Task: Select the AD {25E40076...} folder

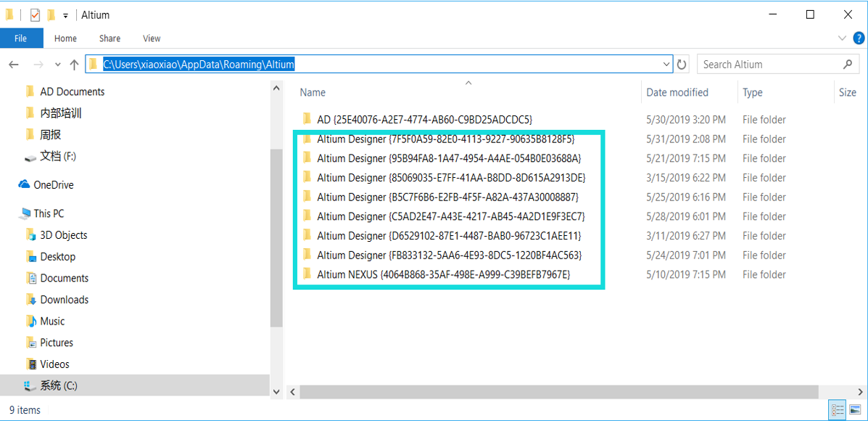Action: click(424, 119)
